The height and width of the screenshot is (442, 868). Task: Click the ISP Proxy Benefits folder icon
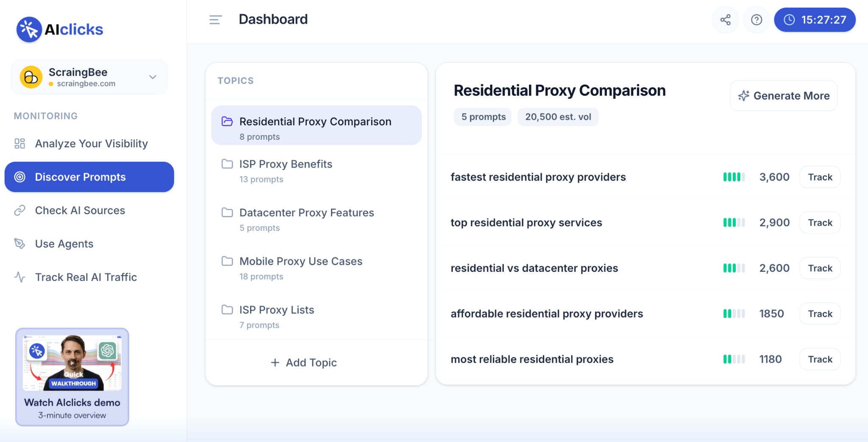[227, 164]
